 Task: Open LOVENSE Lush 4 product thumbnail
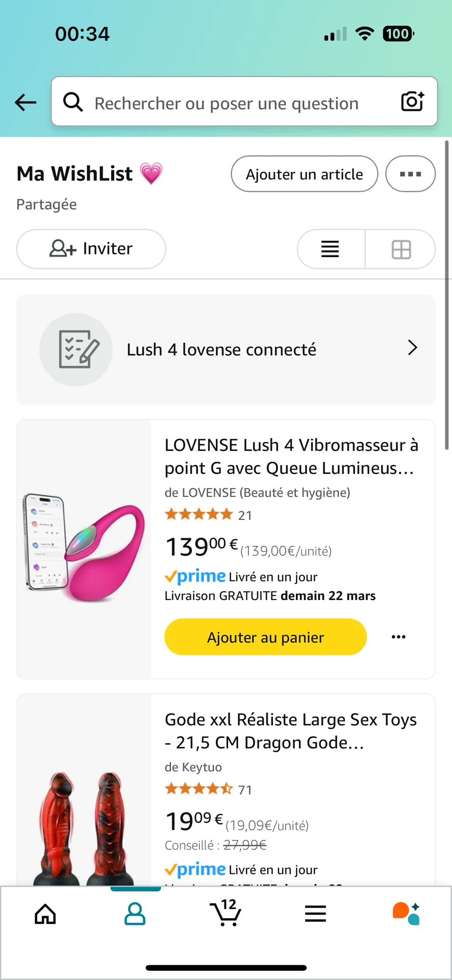[x=84, y=548]
